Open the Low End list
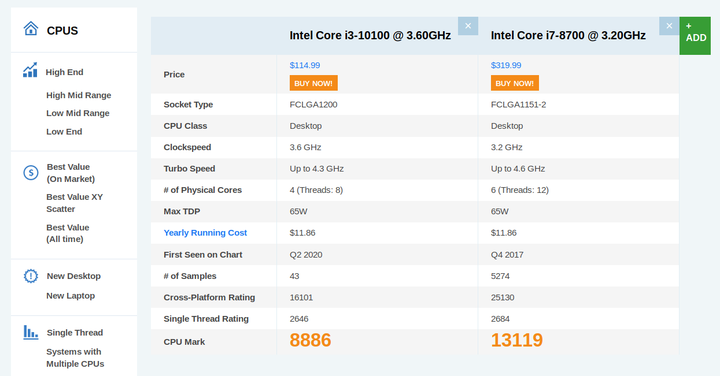Viewport: 720px width, 376px height. tap(64, 131)
